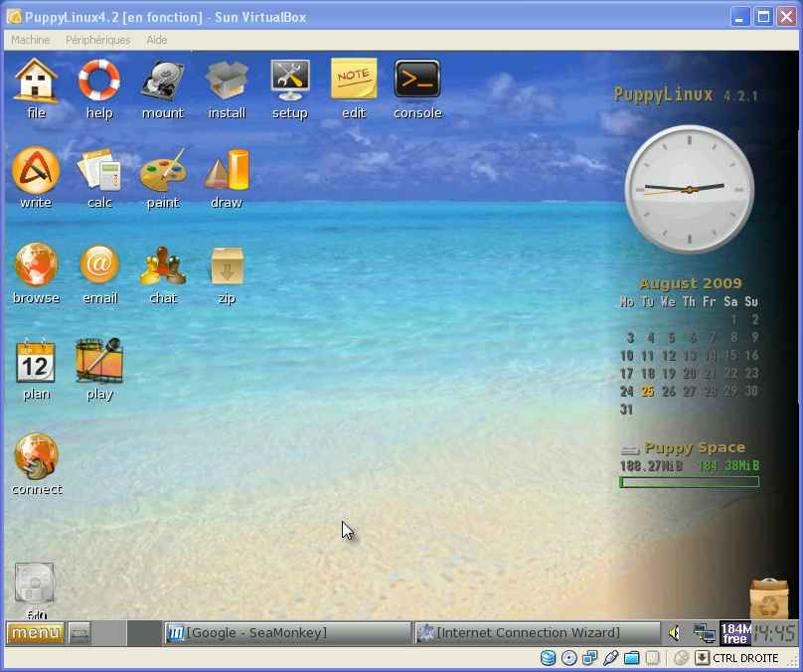Click the VirtualBox optical disc status icon
Viewport: 803px width, 672px height.
pyautogui.click(x=569, y=658)
